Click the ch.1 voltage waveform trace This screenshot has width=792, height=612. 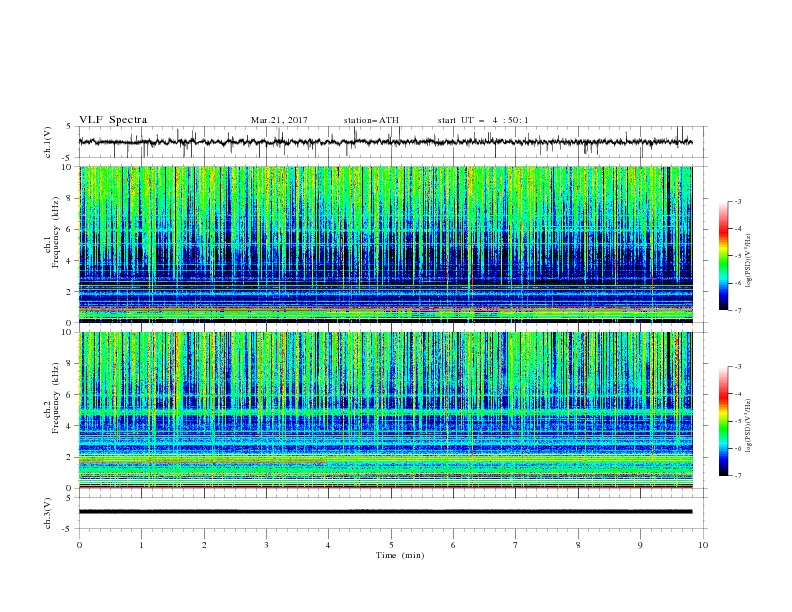click(x=385, y=142)
